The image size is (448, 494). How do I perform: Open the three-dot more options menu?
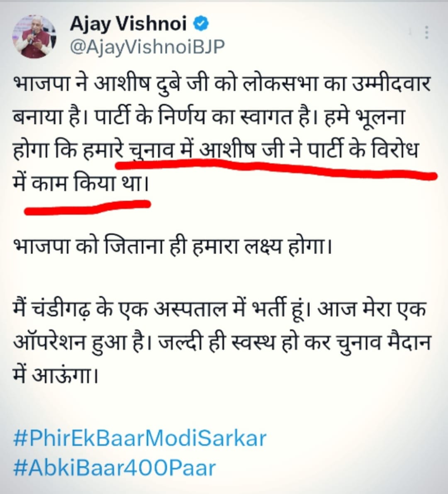(x=426, y=32)
